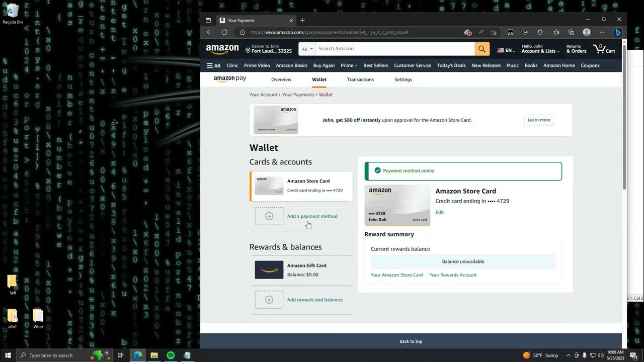Refresh the page with reload icon

click(224, 32)
